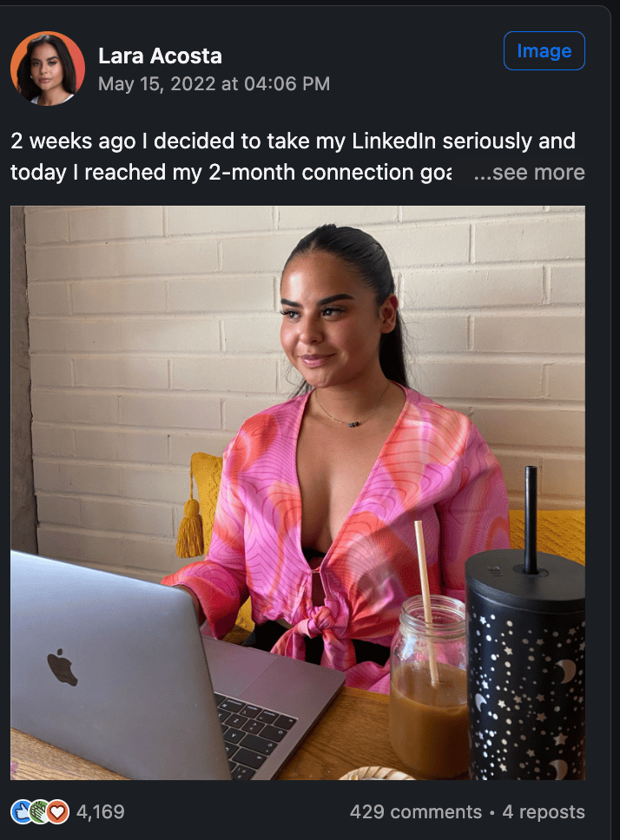Click the post text about LinkedIn connection goal
620x840 pixels.
(x=293, y=156)
